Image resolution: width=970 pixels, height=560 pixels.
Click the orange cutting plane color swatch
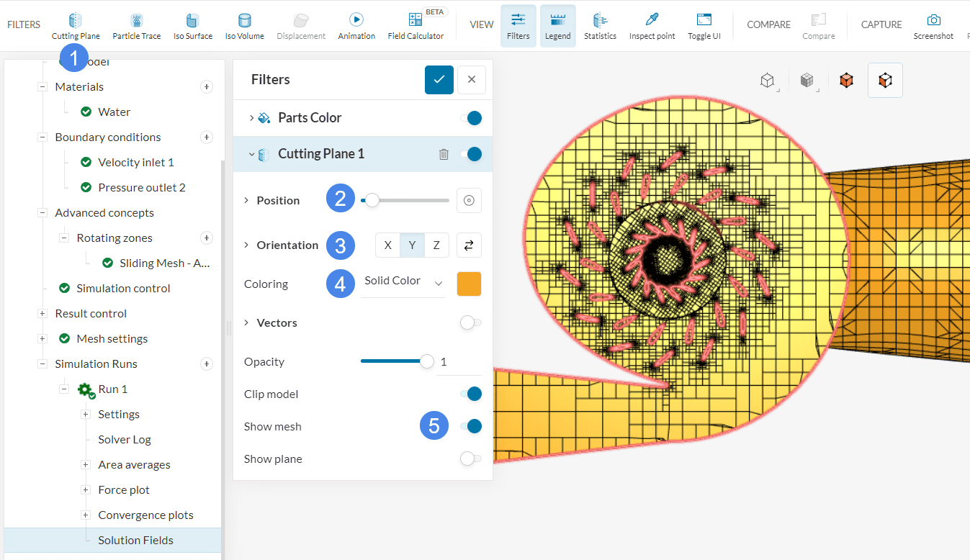coord(469,284)
